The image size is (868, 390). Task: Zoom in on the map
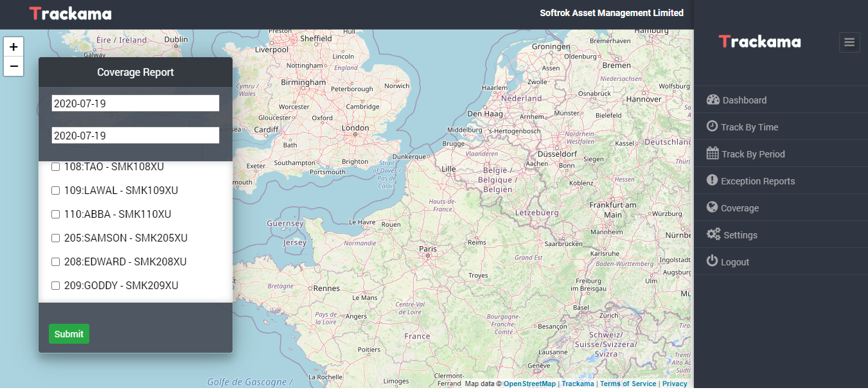(13, 47)
